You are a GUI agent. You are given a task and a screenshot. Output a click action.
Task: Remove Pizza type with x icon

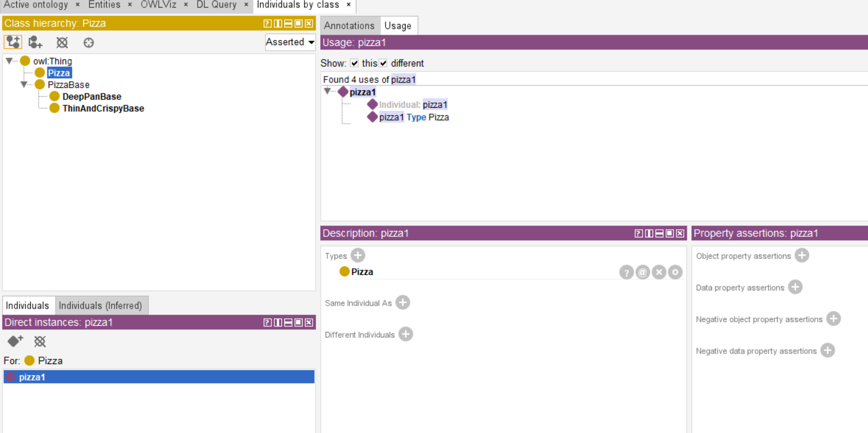659,272
